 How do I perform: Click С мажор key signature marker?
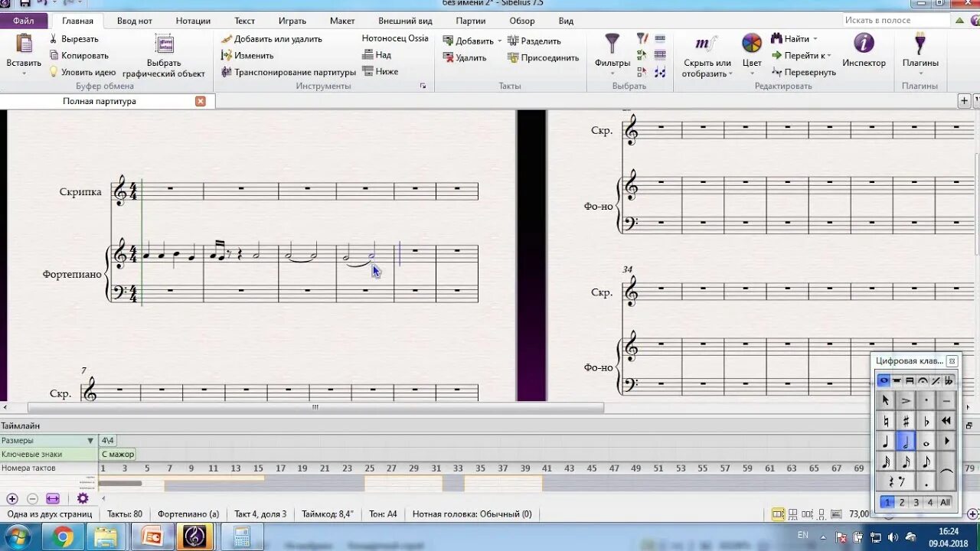[x=118, y=455]
